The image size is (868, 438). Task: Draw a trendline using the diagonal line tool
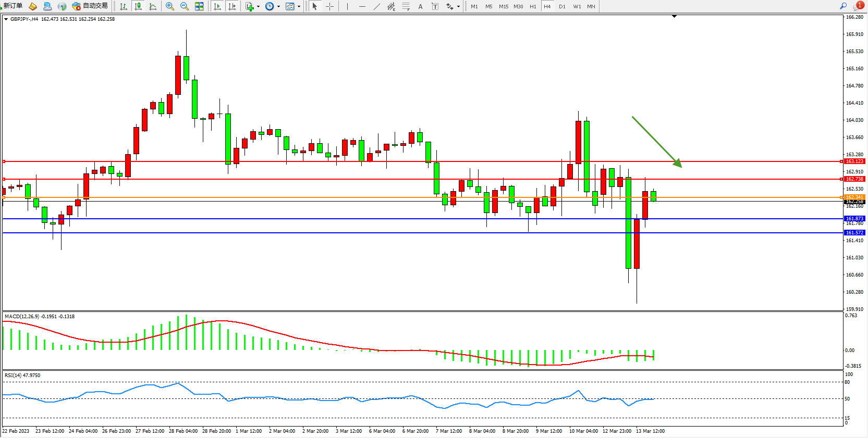click(x=376, y=6)
